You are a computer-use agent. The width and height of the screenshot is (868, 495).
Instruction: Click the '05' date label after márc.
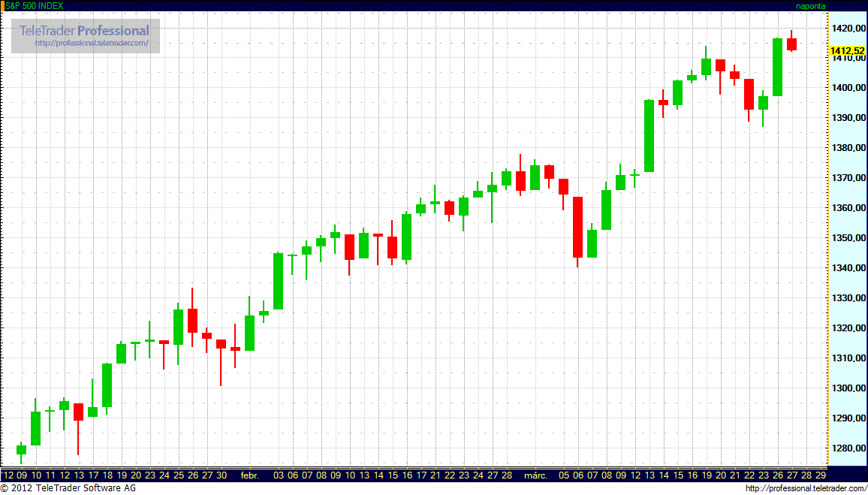(x=564, y=475)
